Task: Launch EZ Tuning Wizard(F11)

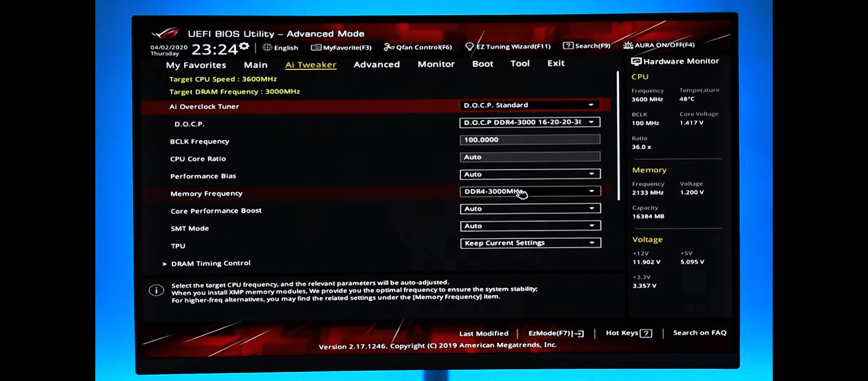Action: pyautogui.click(x=508, y=47)
